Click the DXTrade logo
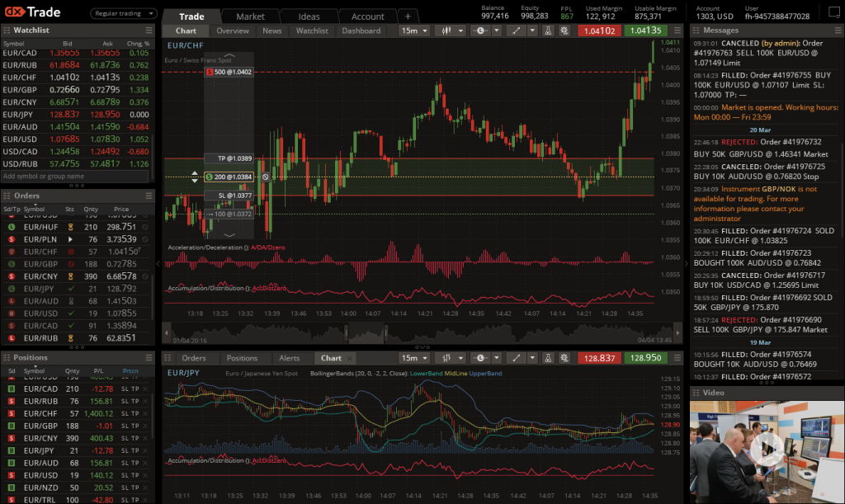Screen dimensions: 845x504 32,12
